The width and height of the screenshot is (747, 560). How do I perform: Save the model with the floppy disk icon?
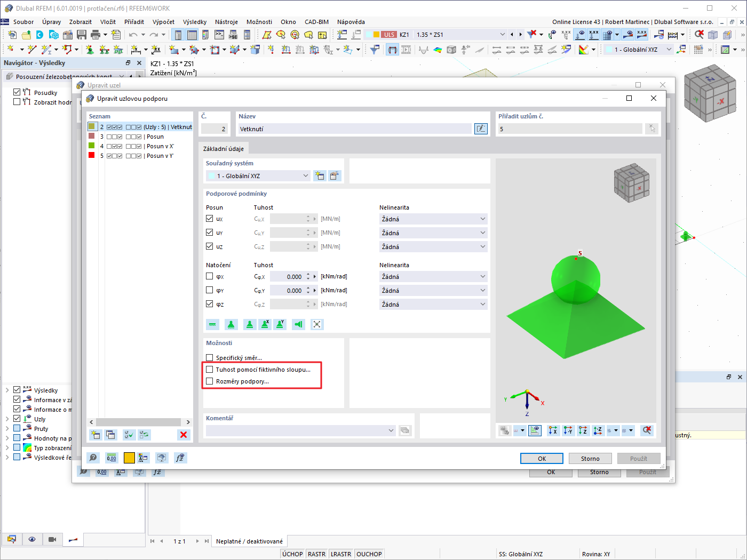(82, 35)
